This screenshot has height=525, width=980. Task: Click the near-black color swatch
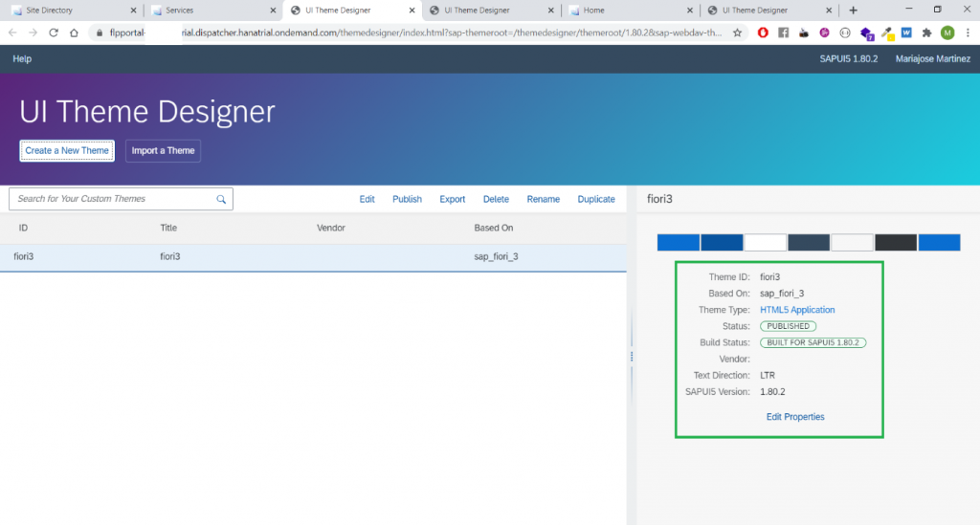(x=896, y=243)
